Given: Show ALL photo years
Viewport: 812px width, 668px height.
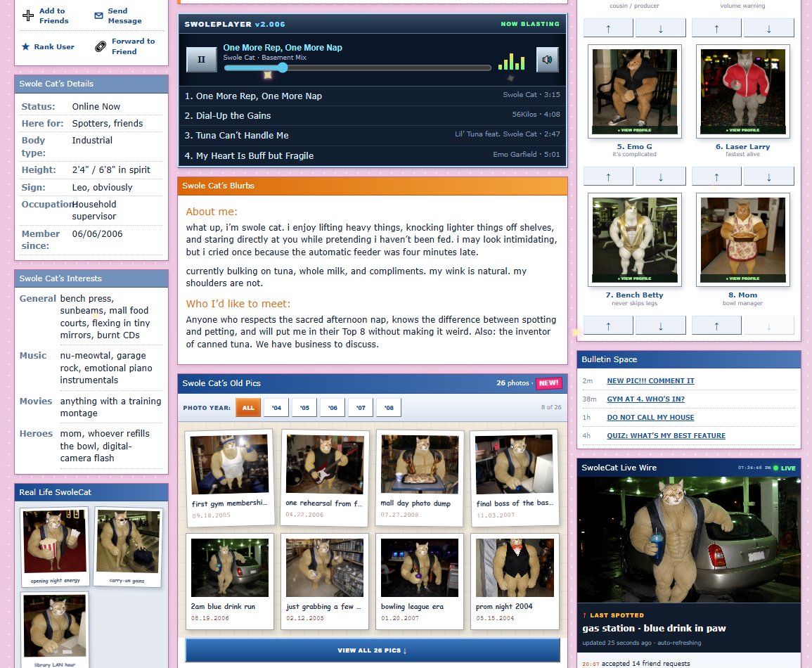Looking at the screenshot, I should point(248,408).
